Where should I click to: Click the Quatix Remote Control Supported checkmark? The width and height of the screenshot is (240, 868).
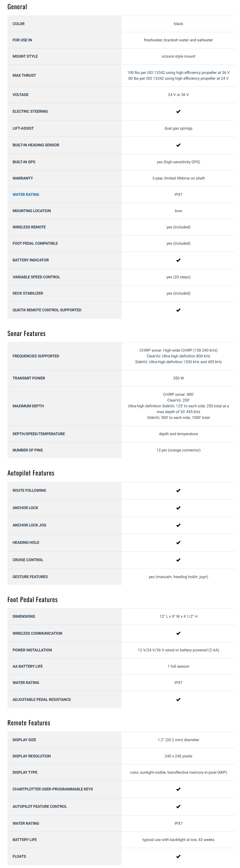click(178, 310)
